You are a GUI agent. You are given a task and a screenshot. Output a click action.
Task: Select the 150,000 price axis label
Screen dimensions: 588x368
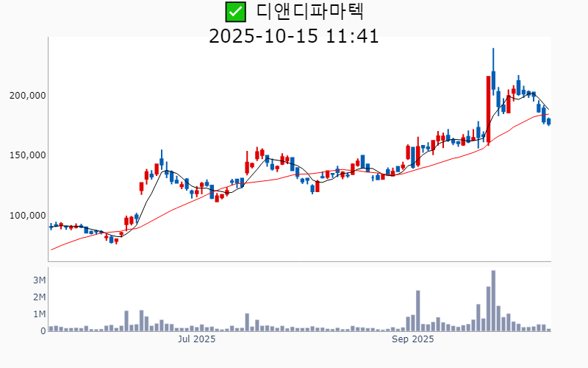28,155
